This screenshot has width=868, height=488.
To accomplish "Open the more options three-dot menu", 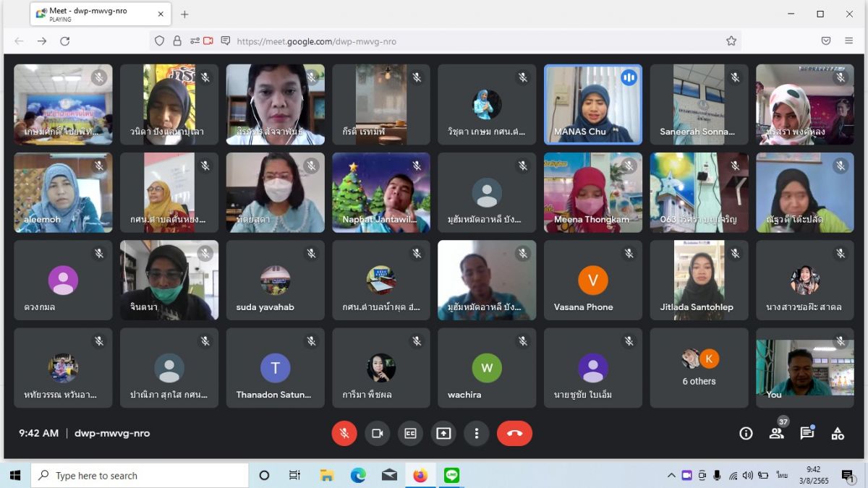I will pos(476,433).
